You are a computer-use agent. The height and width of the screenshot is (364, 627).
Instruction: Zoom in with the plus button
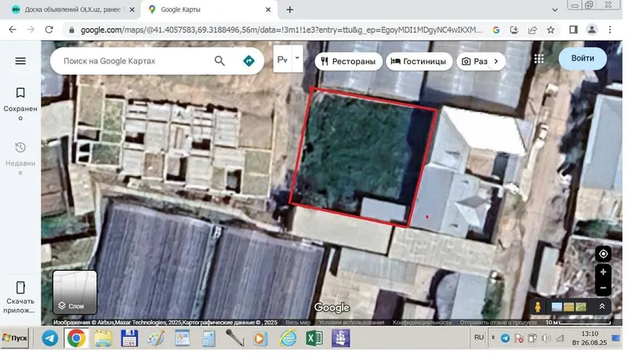click(x=603, y=272)
